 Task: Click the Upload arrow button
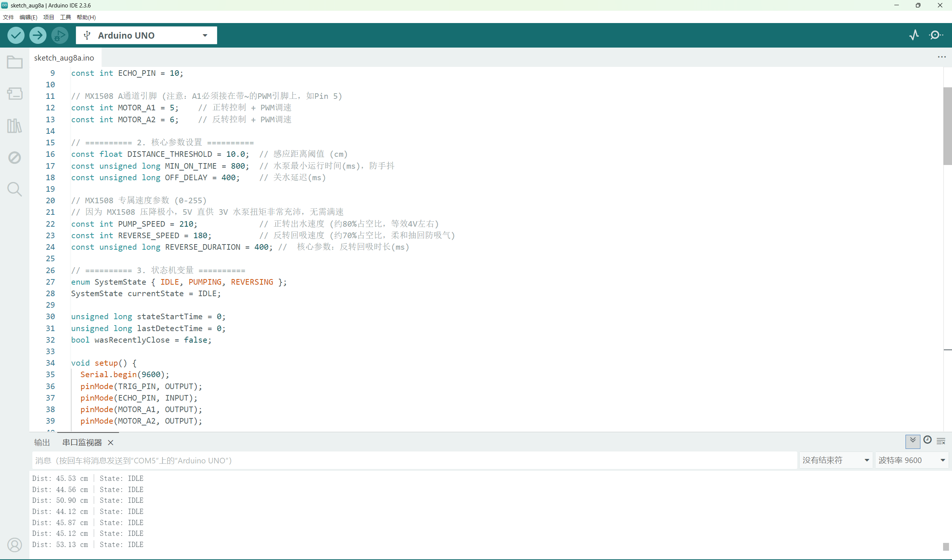point(38,36)
